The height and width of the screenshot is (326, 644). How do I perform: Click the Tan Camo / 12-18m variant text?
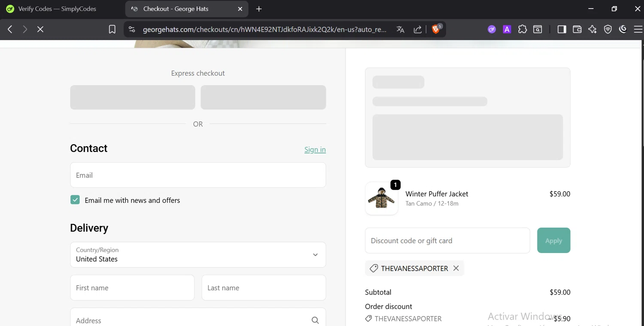[432, 204]
